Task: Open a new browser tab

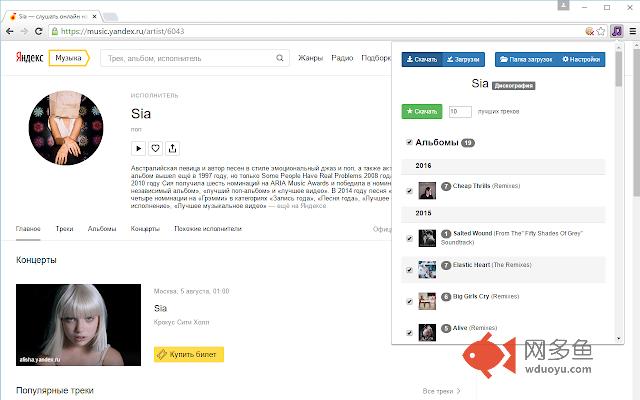Action: point(110,17)
